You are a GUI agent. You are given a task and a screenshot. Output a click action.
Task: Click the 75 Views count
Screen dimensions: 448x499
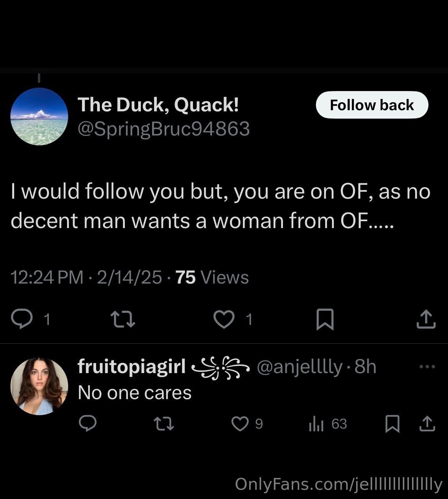point(212,277)
